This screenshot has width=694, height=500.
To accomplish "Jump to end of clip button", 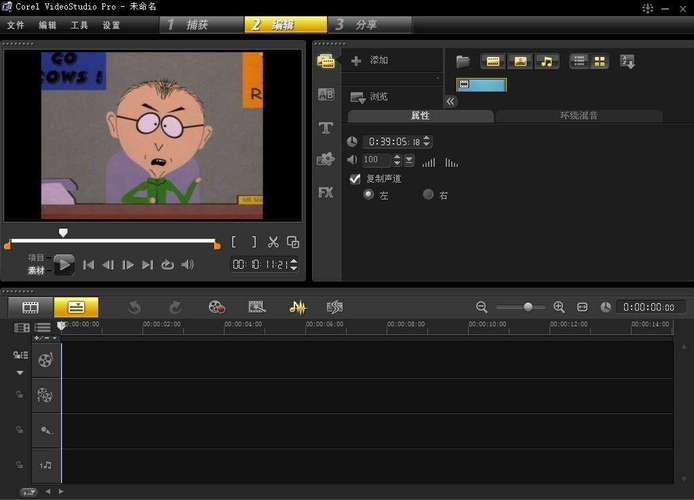I will tap(147, 265).
